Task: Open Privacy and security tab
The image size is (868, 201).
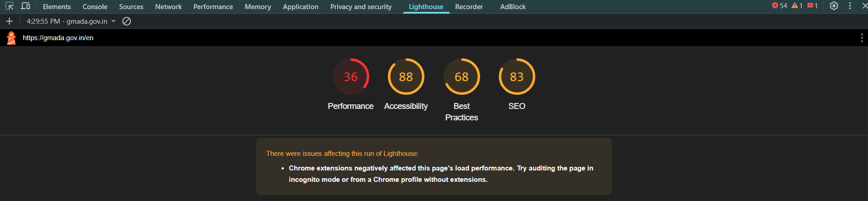Action: [x=361, y=7]
